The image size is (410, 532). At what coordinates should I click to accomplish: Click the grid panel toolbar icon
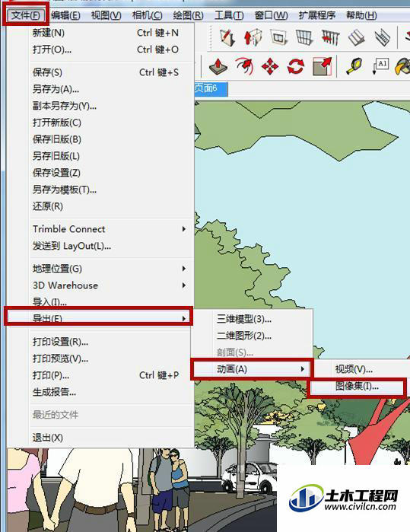[304, 37]
